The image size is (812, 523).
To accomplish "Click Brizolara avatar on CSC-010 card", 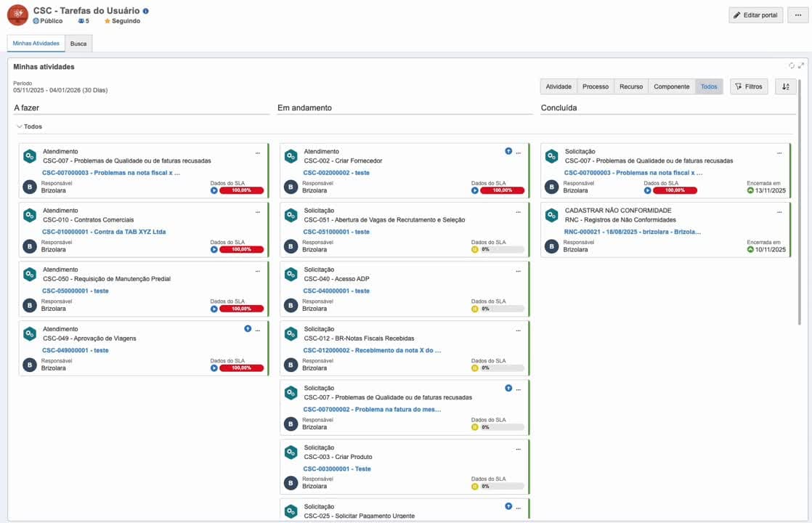I will tap(30, 246).
